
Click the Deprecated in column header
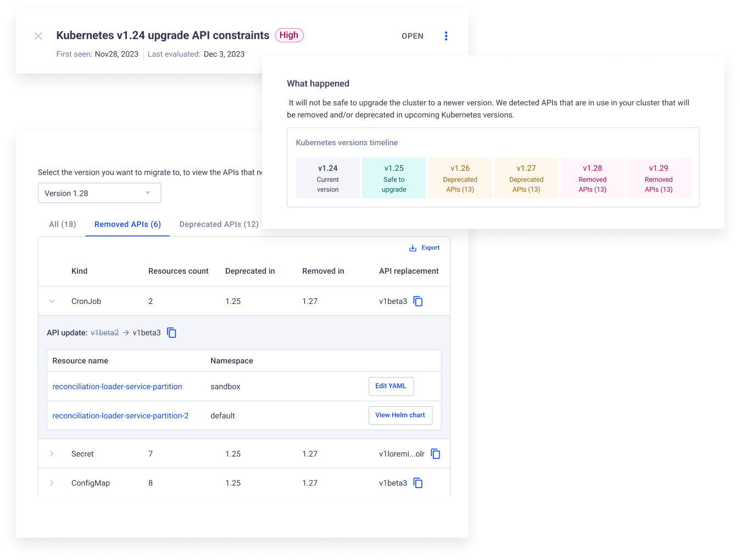tap(250, 271)
